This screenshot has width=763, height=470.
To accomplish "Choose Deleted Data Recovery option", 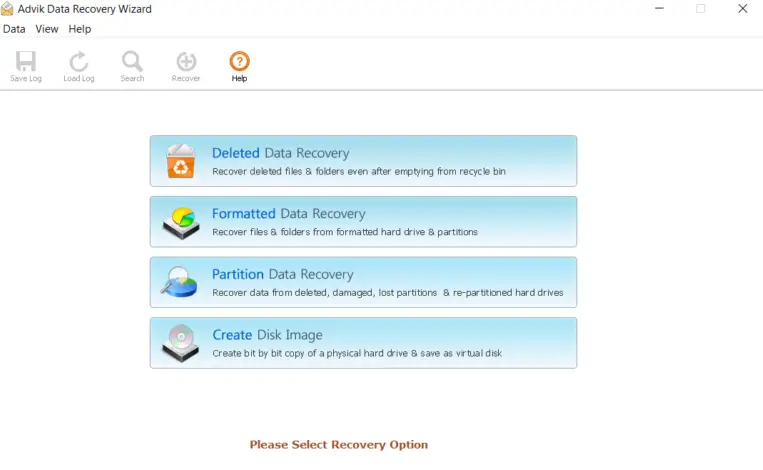I will pyautogui.click(x=363, y=161).
